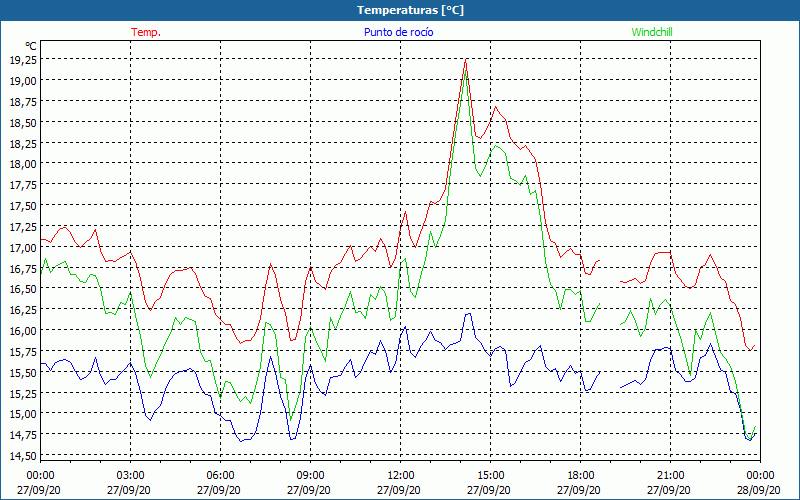Click the 03:00 time axis label

(131, 476)
